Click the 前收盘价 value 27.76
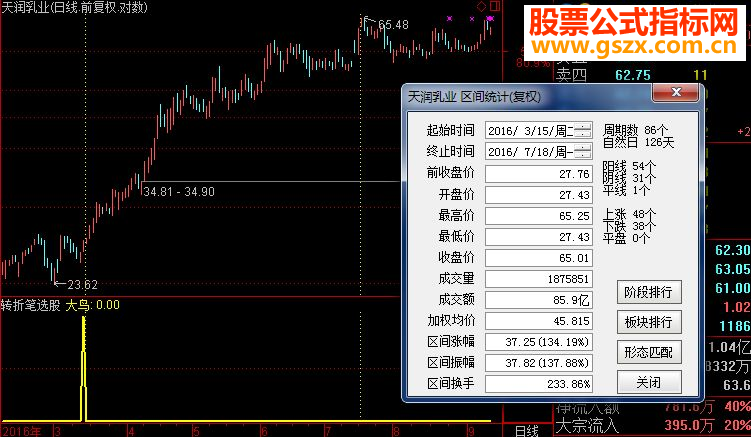 (x=539, y=174)
